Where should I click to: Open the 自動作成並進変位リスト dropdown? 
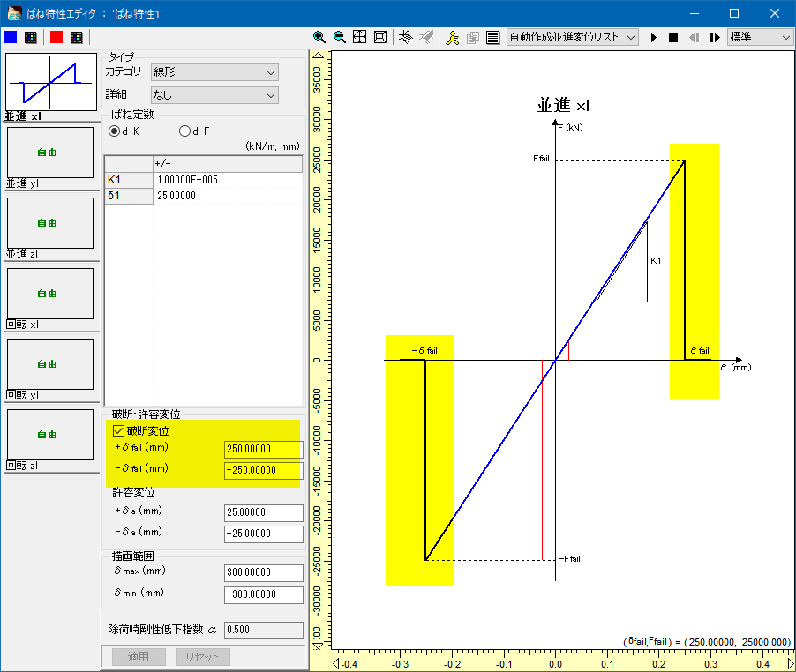click(572, 37)
